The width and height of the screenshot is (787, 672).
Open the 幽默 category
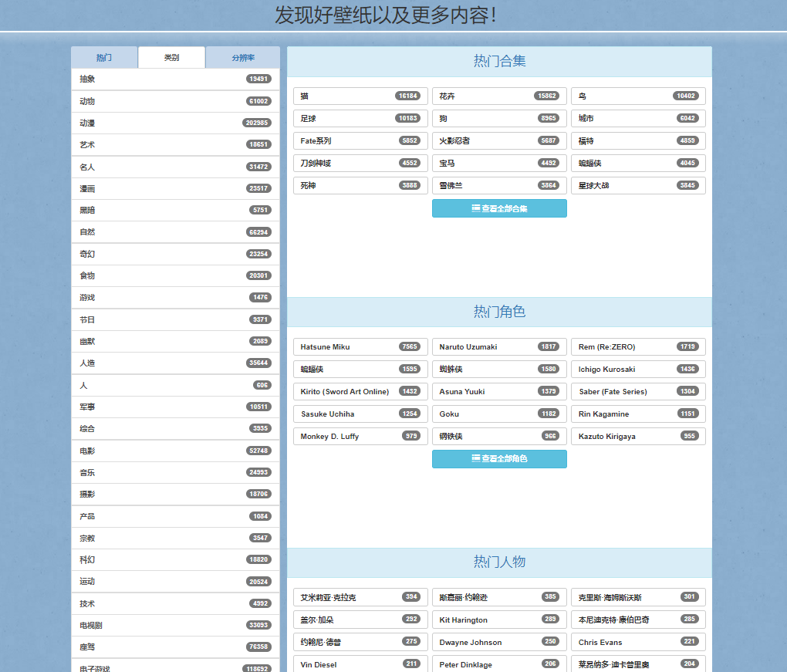point(175,341)
